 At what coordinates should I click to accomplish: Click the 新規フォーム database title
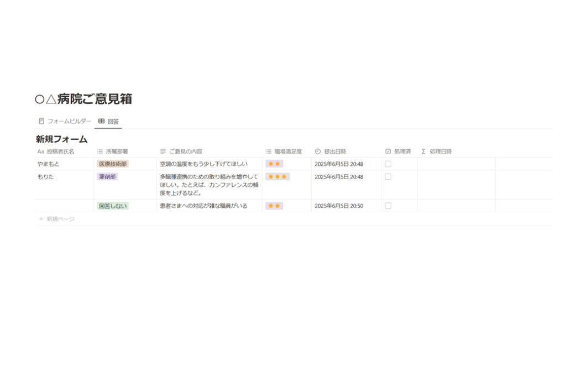coord(61,139)
